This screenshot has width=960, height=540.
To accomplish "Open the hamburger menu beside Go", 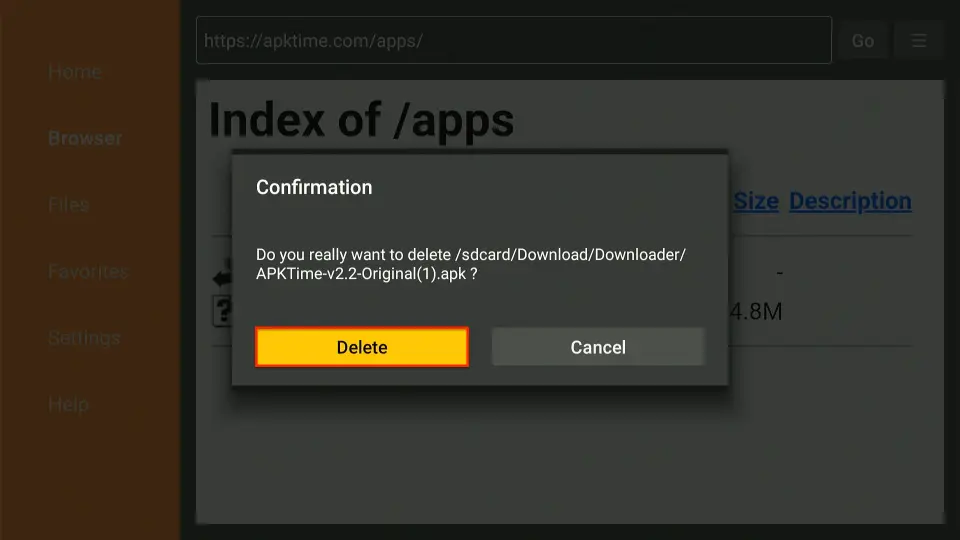I will click(x=918, y=41).
